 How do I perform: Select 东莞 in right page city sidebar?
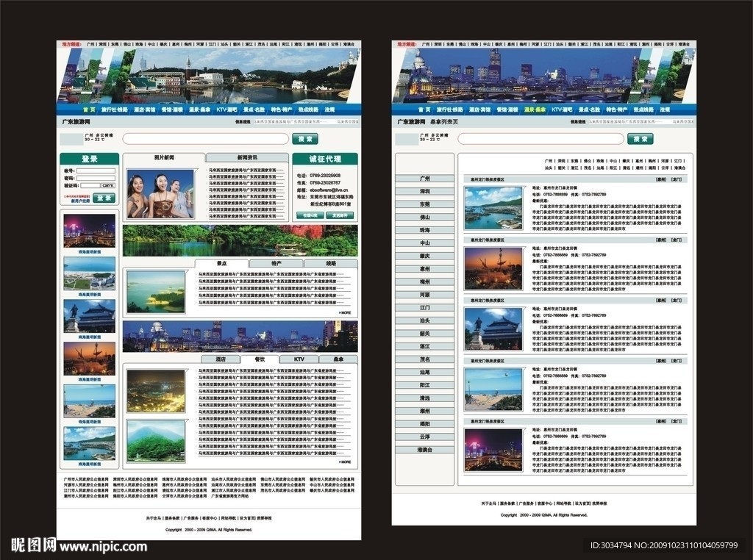point(424,204)
